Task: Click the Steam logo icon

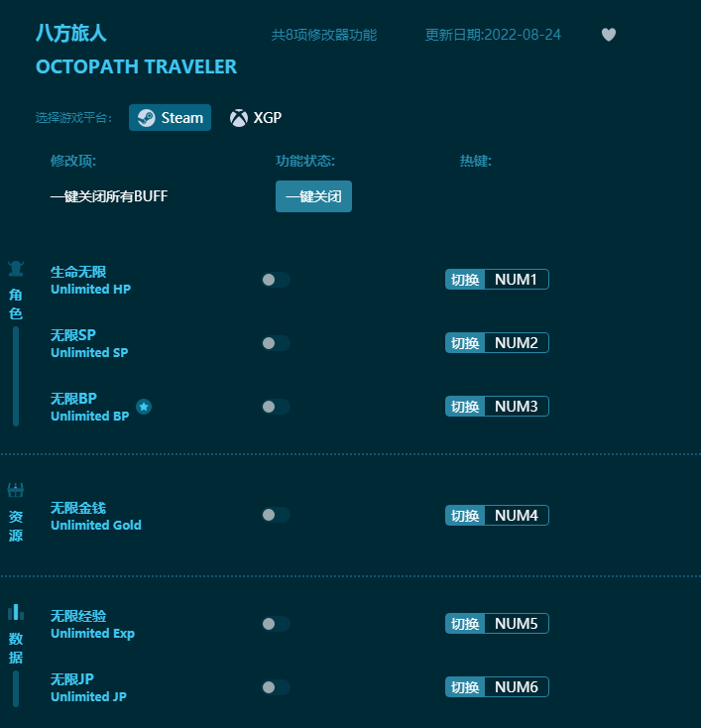Action: pos(146,118)
